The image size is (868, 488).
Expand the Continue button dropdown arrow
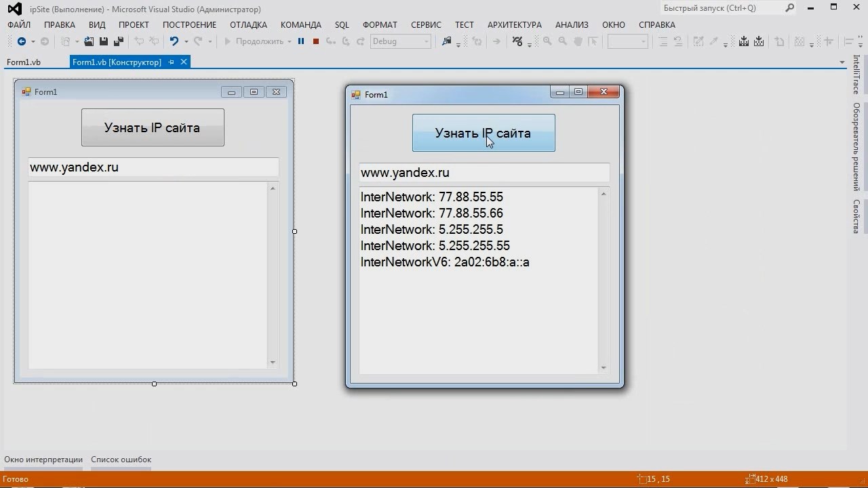pos(290,42)
